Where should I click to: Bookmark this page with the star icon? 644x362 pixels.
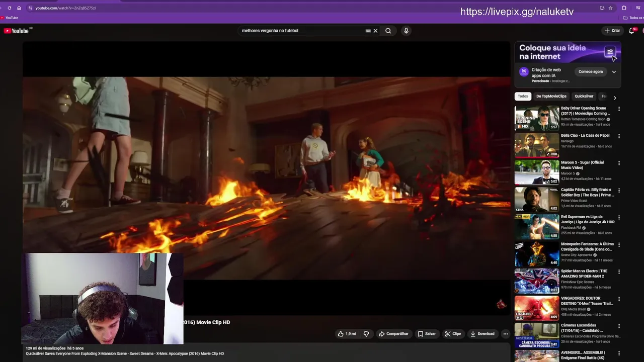611,8
